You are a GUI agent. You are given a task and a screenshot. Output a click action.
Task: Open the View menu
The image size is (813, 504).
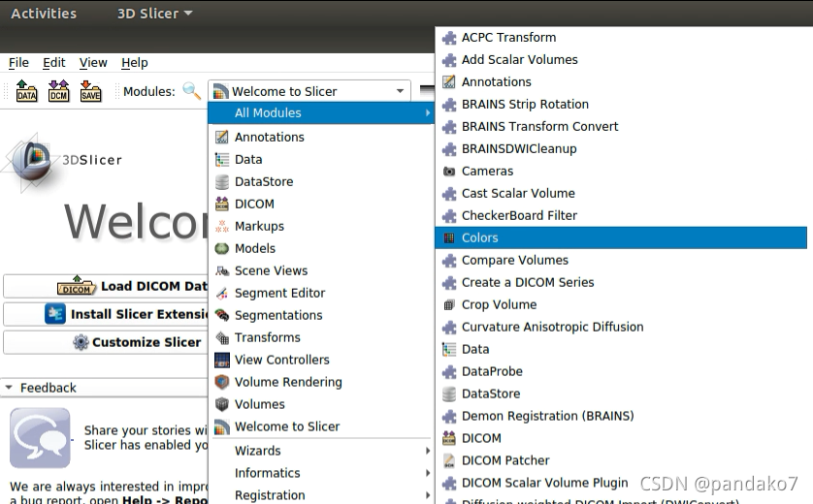point(93,63)
